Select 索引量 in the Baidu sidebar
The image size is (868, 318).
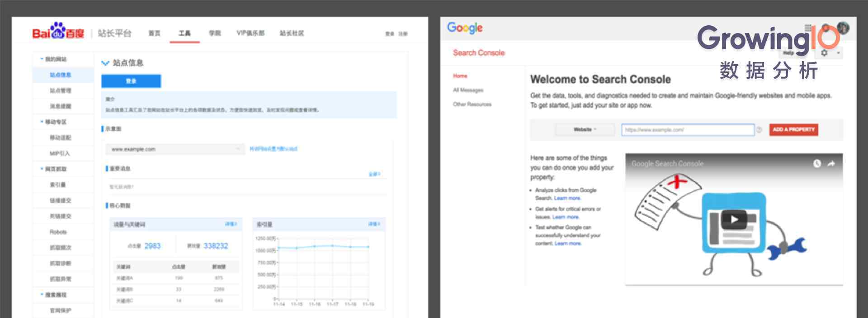[58, 185]
